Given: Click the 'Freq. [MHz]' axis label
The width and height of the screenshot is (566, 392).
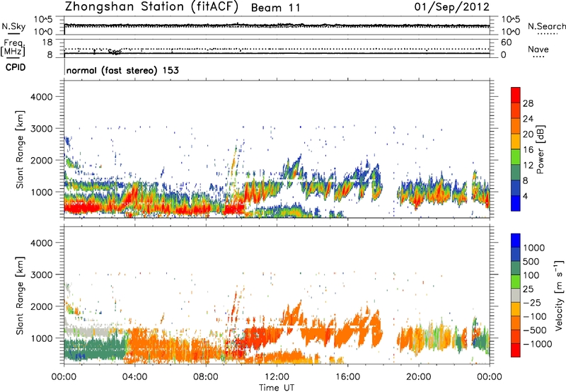Looking at the screenshot, I should click(13, 47).
